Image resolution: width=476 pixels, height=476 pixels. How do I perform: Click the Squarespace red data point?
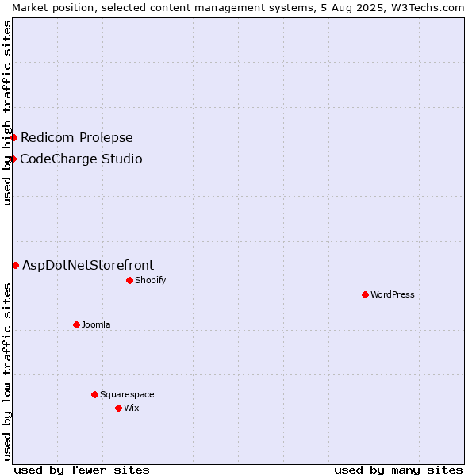94,394
